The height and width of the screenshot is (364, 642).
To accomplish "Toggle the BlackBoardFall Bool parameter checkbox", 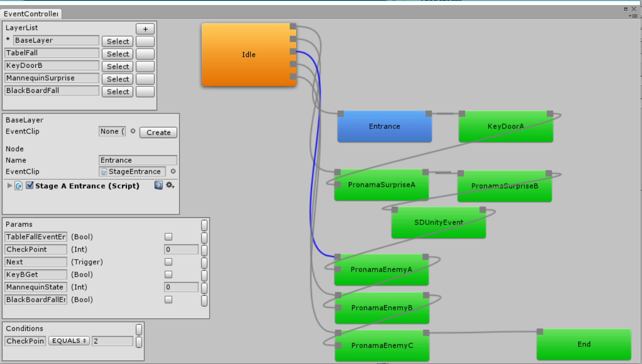I will pos(168,299).
